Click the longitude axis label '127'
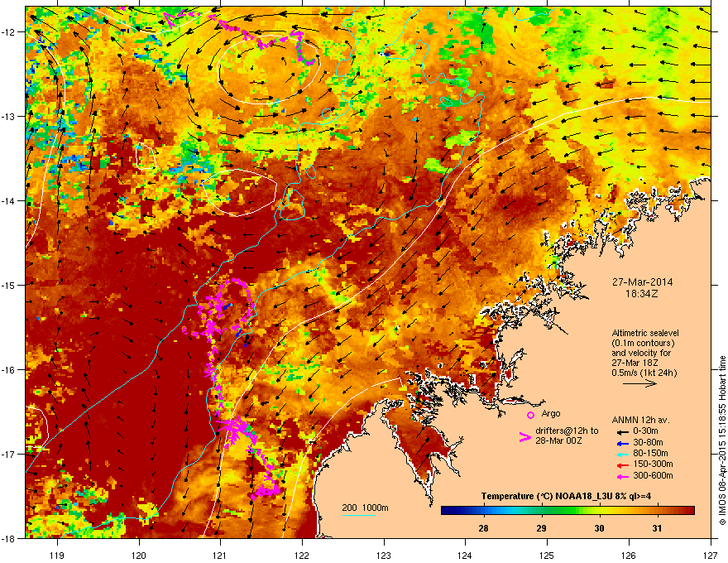728x563 pixels. [711, 556]
